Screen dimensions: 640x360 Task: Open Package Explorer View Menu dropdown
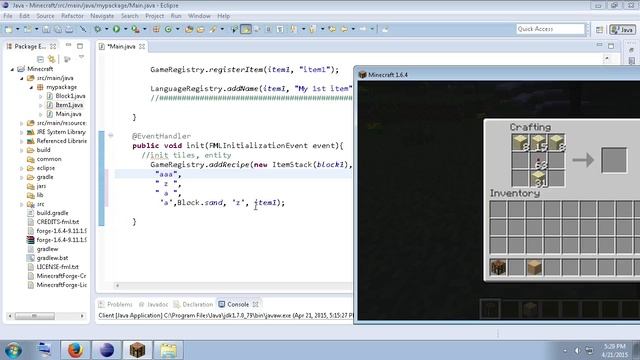81,58
